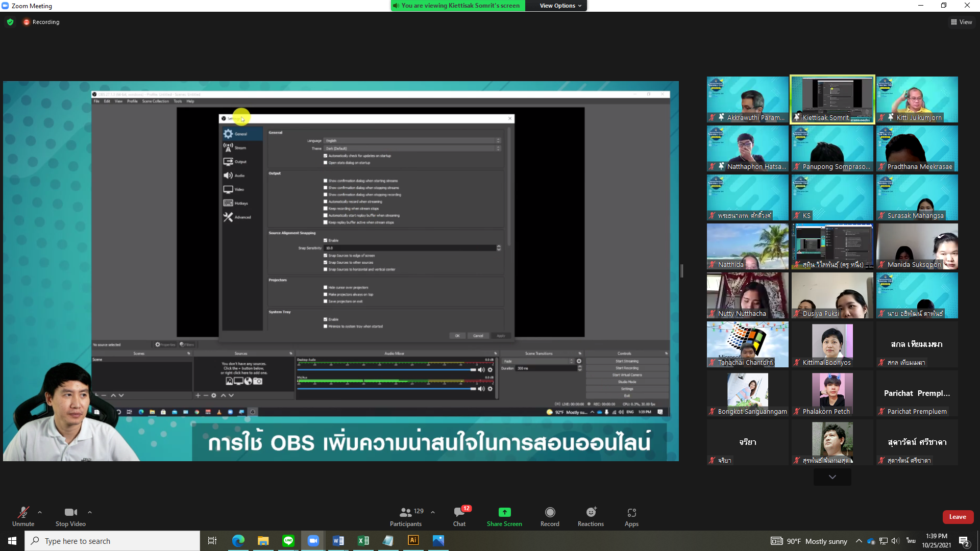Open the Stream settings in shared OBS
980x551 pixels.
(242, 148)
